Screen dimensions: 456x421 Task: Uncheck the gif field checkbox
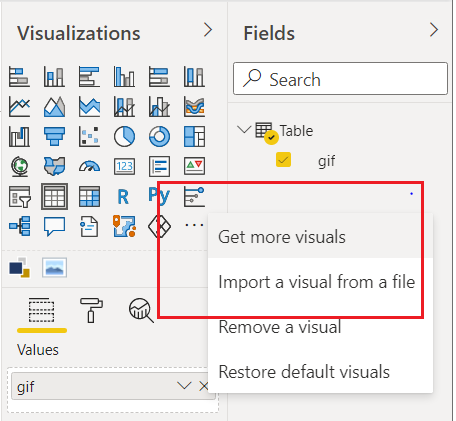(x=283, y=160)
